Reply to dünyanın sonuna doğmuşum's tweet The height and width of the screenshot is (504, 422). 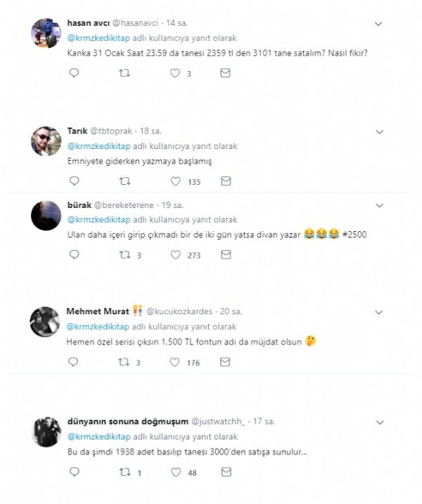click(x=74, y=473)
